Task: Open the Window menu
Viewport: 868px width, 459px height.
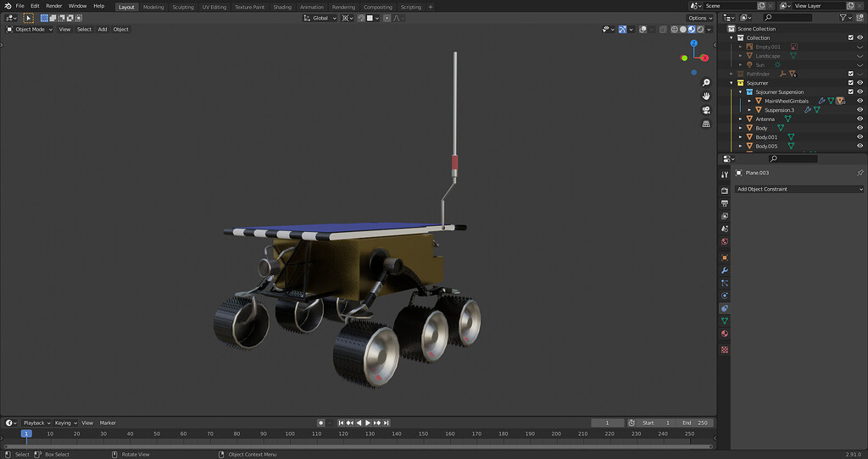Action: coord(77,6)
